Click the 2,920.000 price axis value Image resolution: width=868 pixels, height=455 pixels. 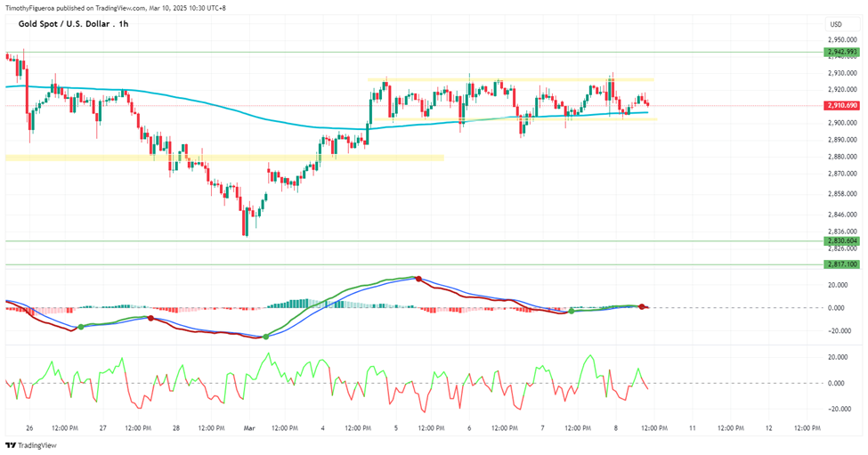point(842,90)
